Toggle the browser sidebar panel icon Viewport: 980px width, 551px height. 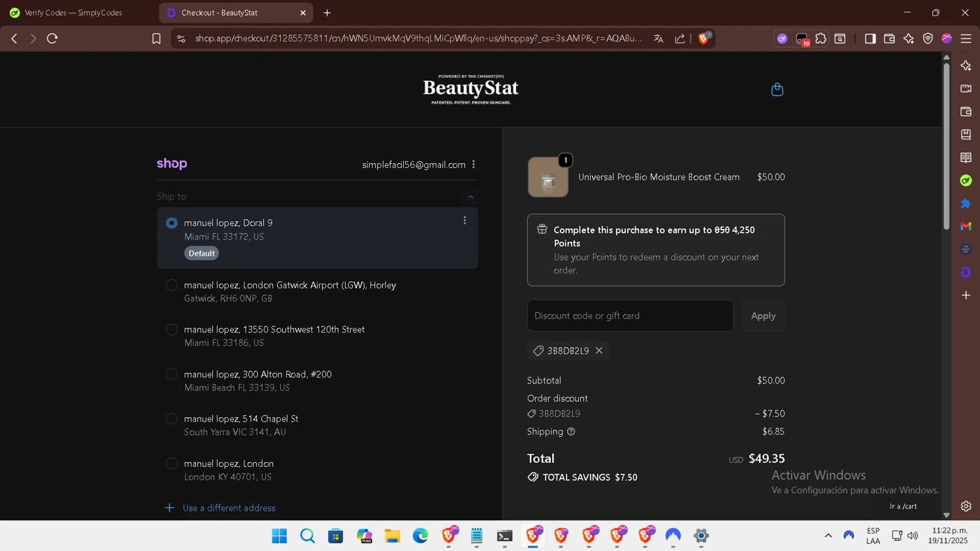tap(870, 39)
